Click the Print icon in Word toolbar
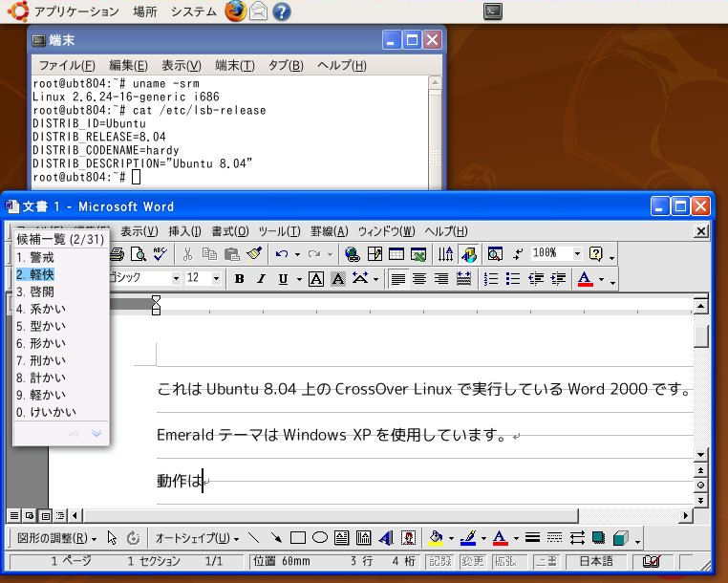 pos(118,253)
